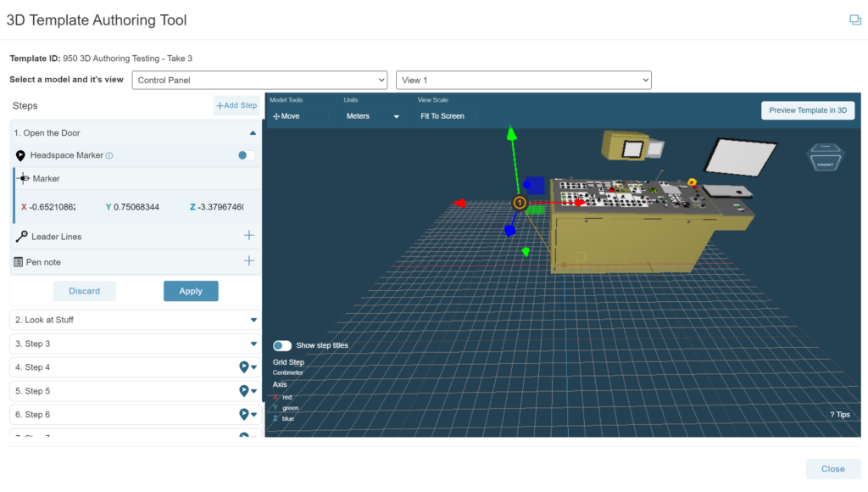Close the authoring tool dialog
The width and height of the screenshot is (868, 492).
click(832, 469)
